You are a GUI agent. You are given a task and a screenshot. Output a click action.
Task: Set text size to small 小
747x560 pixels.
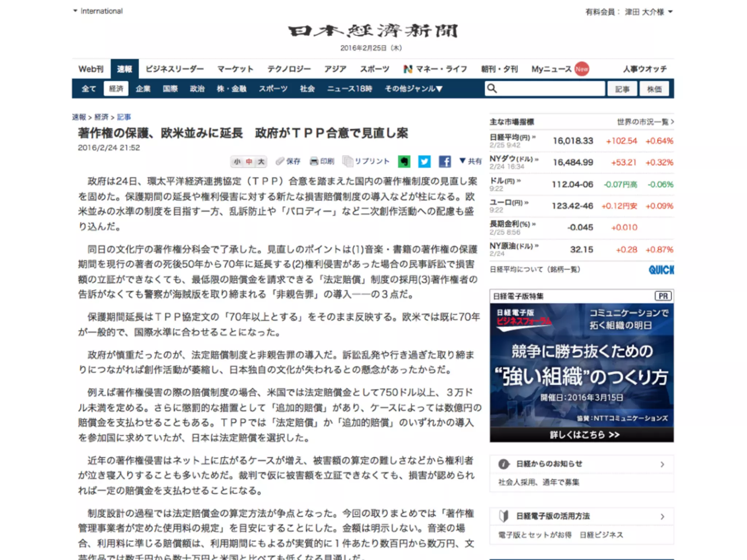pos(237,162)
